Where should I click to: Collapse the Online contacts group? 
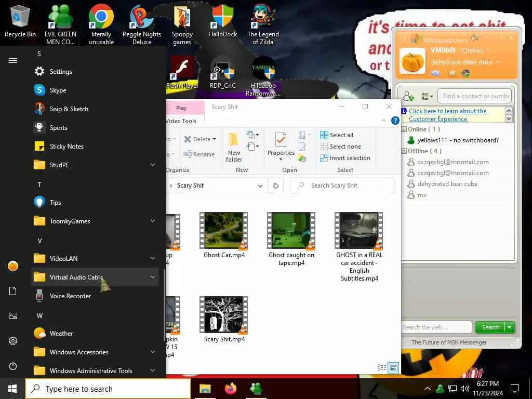point(404,129)
